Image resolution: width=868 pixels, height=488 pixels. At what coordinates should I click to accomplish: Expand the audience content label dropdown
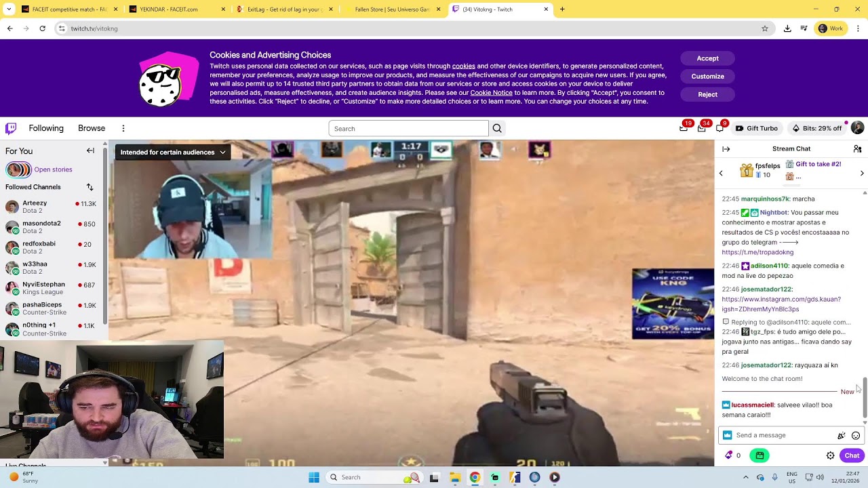pos(173,152)
